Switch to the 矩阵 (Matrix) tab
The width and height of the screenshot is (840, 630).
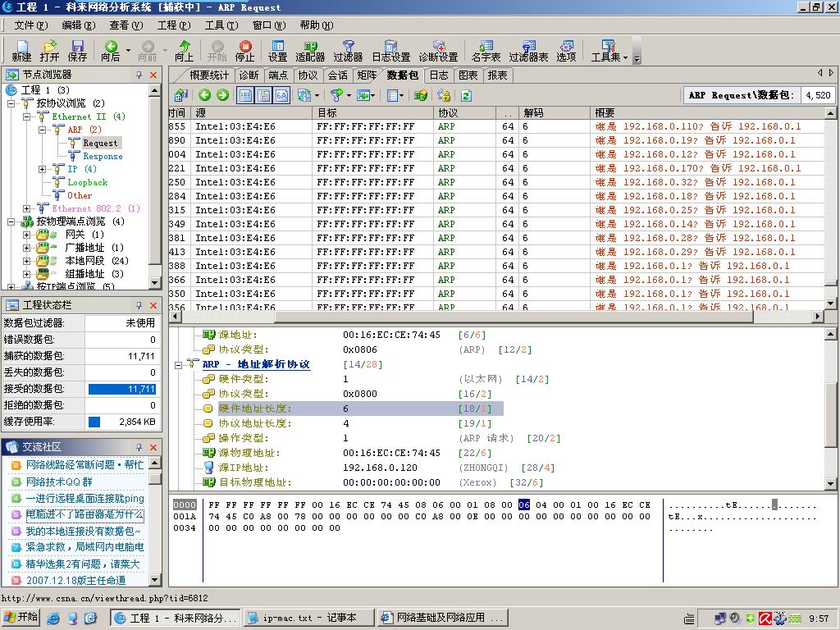[367, 75]
